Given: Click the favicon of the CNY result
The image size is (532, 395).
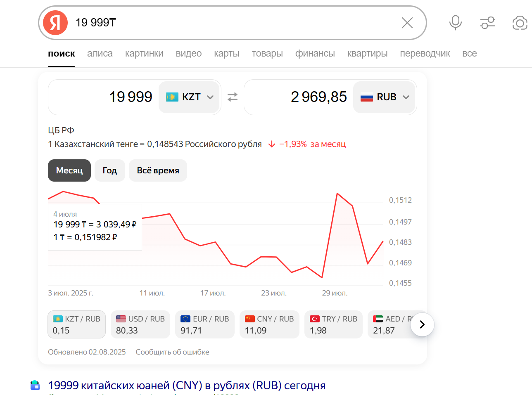Looking at the screenshot, I should pyautogui.click(x=35, y=385).
